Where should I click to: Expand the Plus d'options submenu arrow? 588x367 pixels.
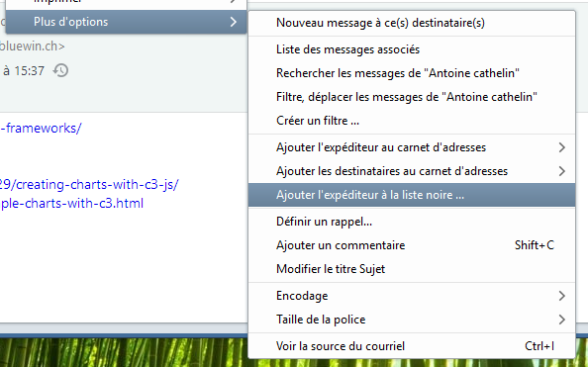[234, 22]
